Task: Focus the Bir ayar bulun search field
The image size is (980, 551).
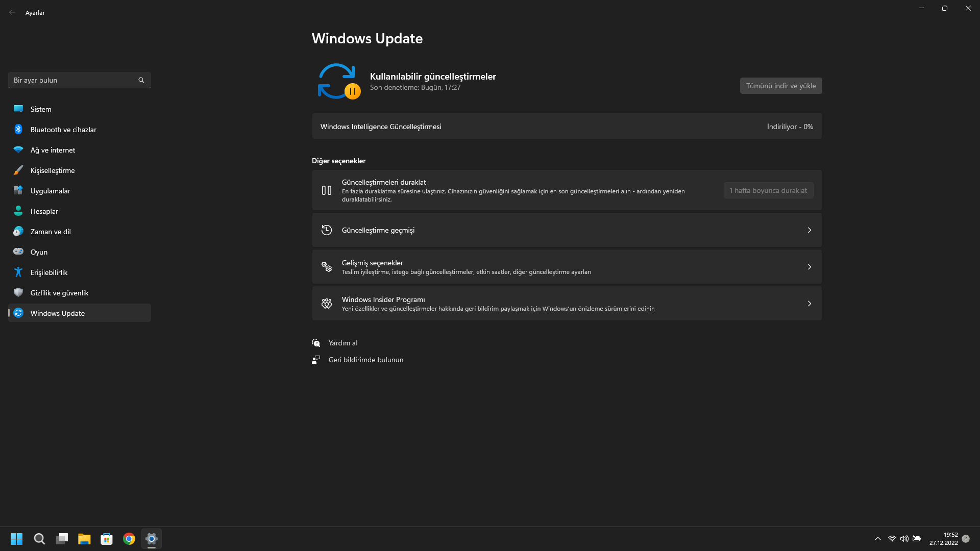Action: 71,80
